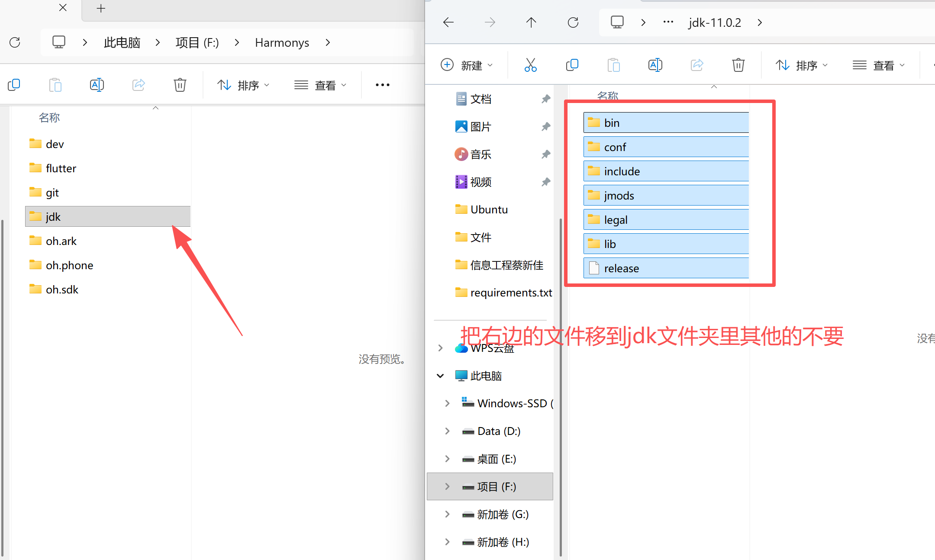Expand the WPS云盘 tree node

tap(440, 348)
